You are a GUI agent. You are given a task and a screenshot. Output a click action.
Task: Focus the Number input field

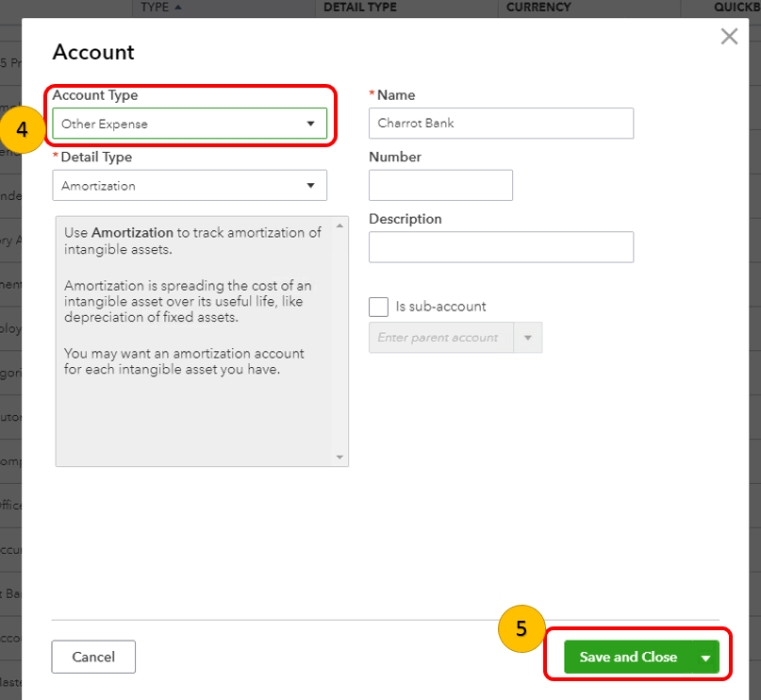440,186
